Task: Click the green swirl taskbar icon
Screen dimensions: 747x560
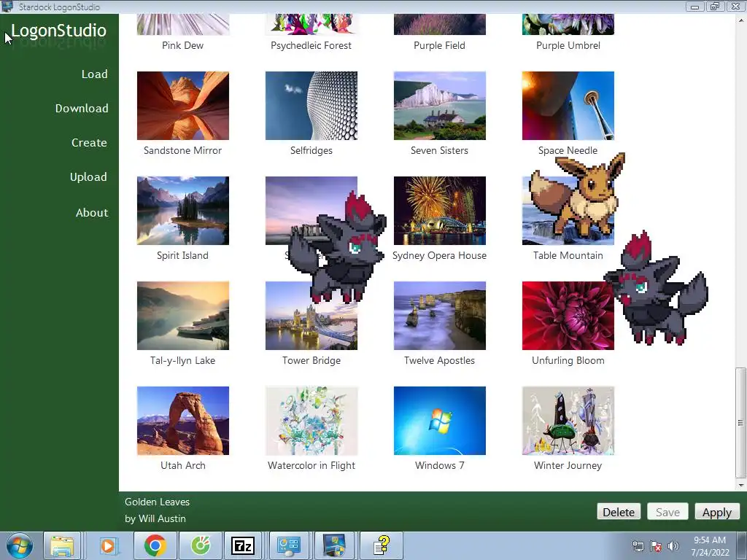Action: click(201, 545)
